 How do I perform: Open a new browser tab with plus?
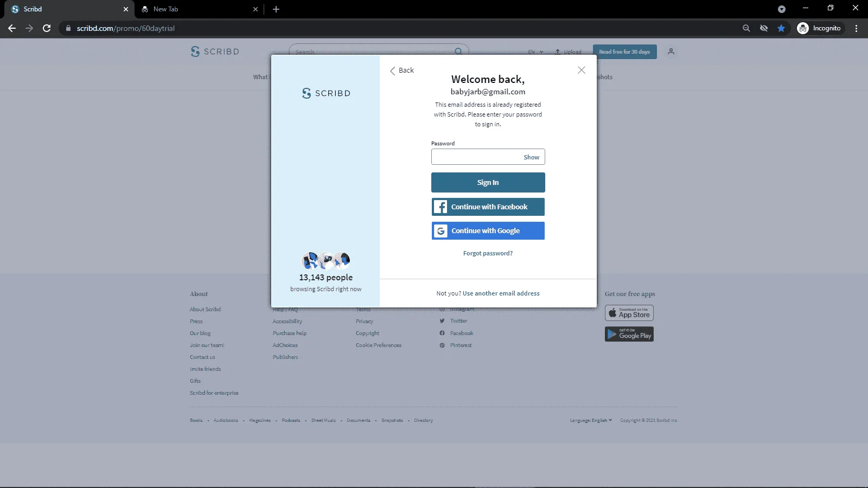[276, 9]
